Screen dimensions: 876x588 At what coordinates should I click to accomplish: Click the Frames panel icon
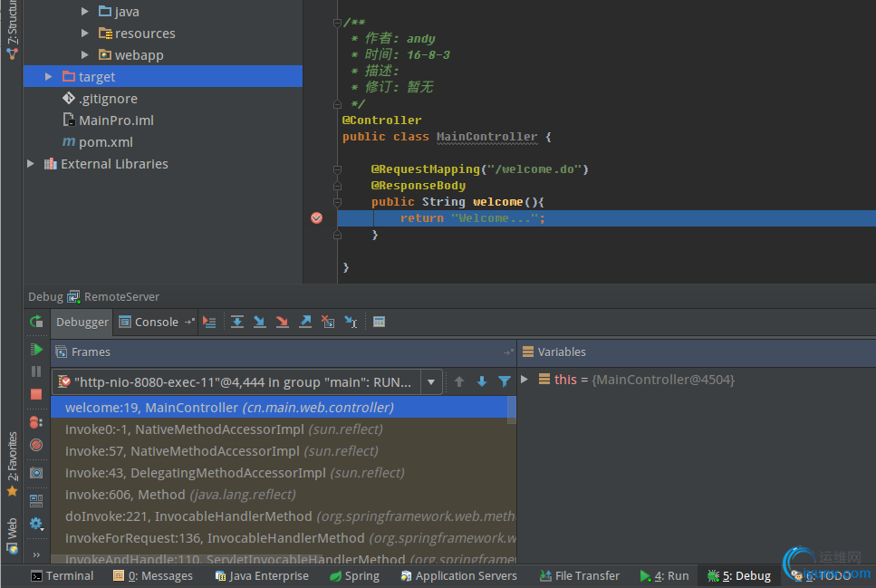click(62, 352)
